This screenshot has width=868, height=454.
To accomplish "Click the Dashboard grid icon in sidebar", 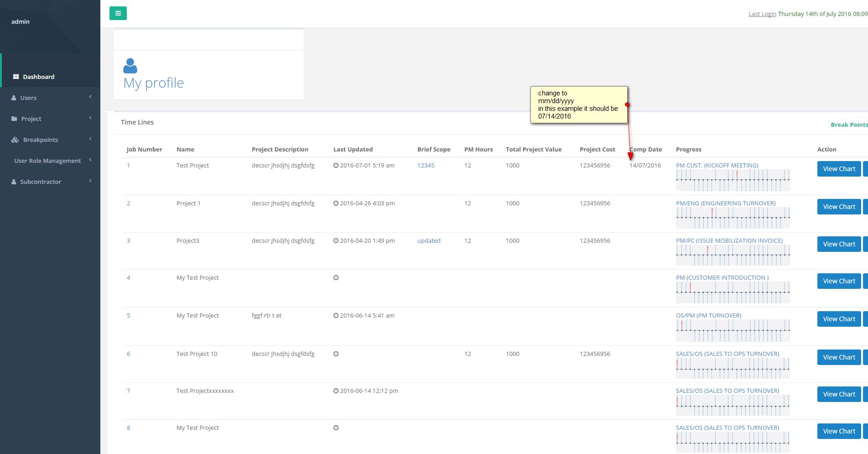I will pyautogui.click(x=16, y=77).
